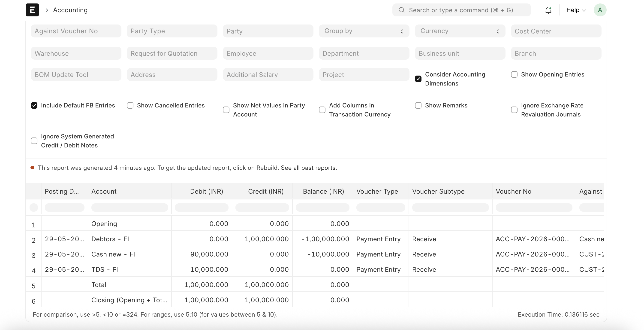This screenshot has height=330, width=644.
Task: Select the Closing (Opening + Total) cell
Action: (x=129, y=300)
